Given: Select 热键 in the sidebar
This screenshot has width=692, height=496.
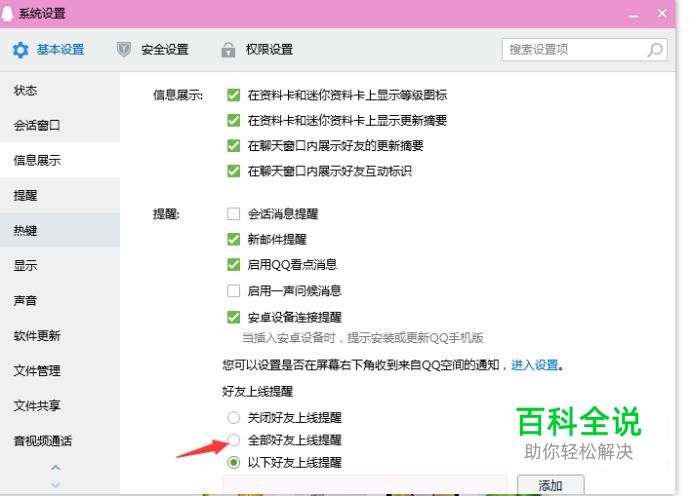Looking at the screenshot, I should point(60,230).
